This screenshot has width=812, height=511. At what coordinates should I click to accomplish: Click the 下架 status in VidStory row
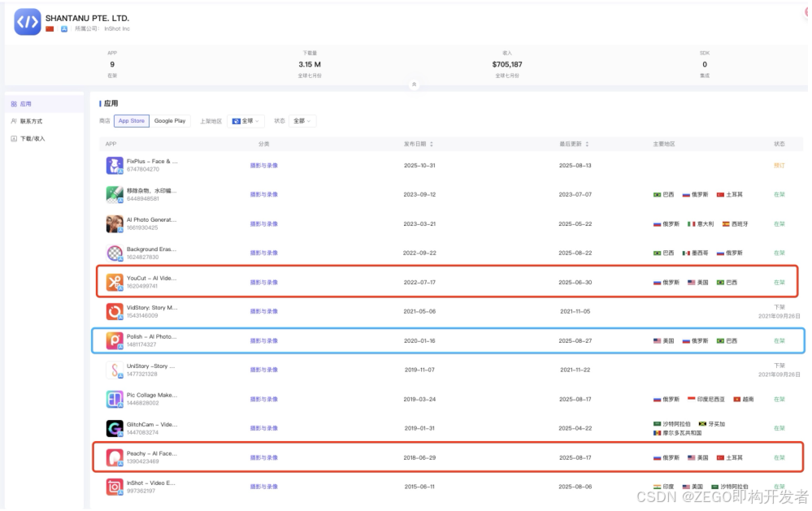click(779, 307)
